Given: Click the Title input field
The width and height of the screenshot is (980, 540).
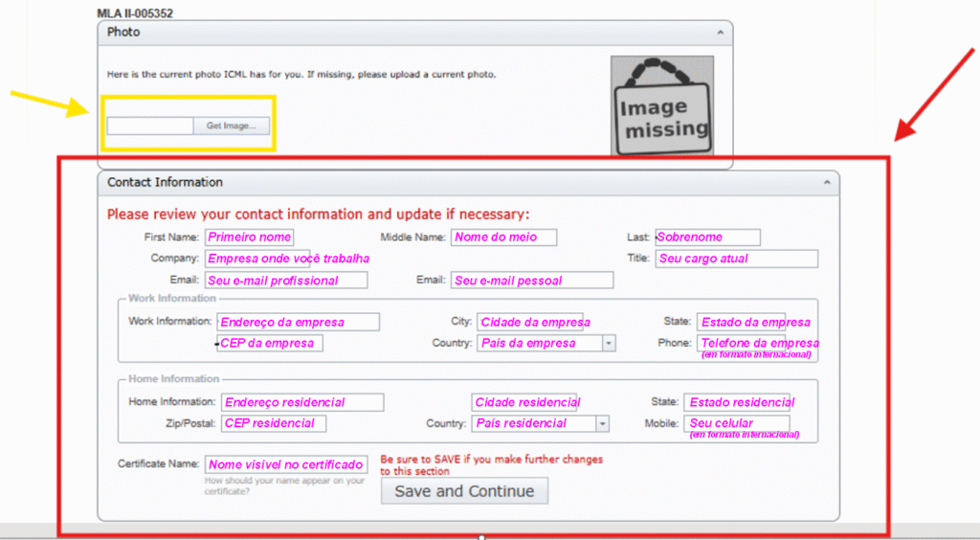Looking at the screenshot, I should click(736, 259).
